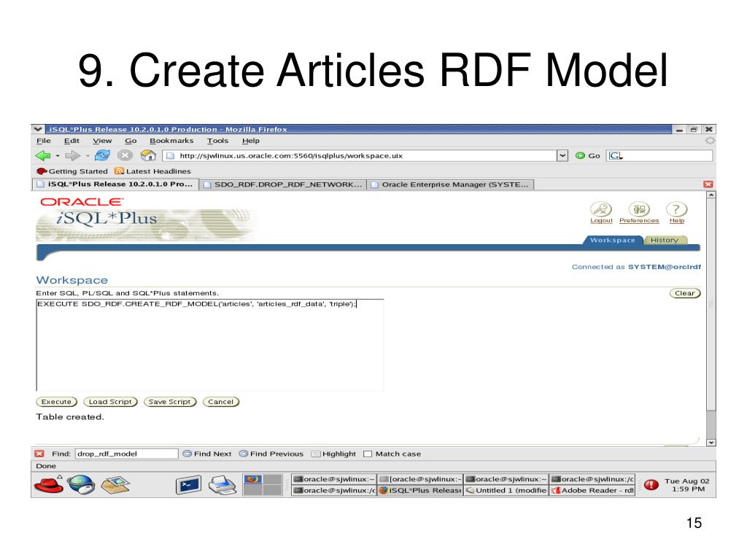Click the page scrollbar up arrow

pos(711,195)
